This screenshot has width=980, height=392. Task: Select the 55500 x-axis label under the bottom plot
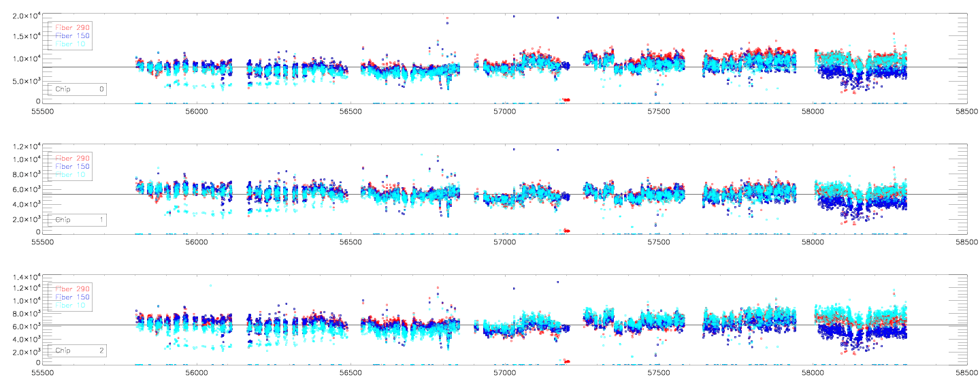click(42, 374)
